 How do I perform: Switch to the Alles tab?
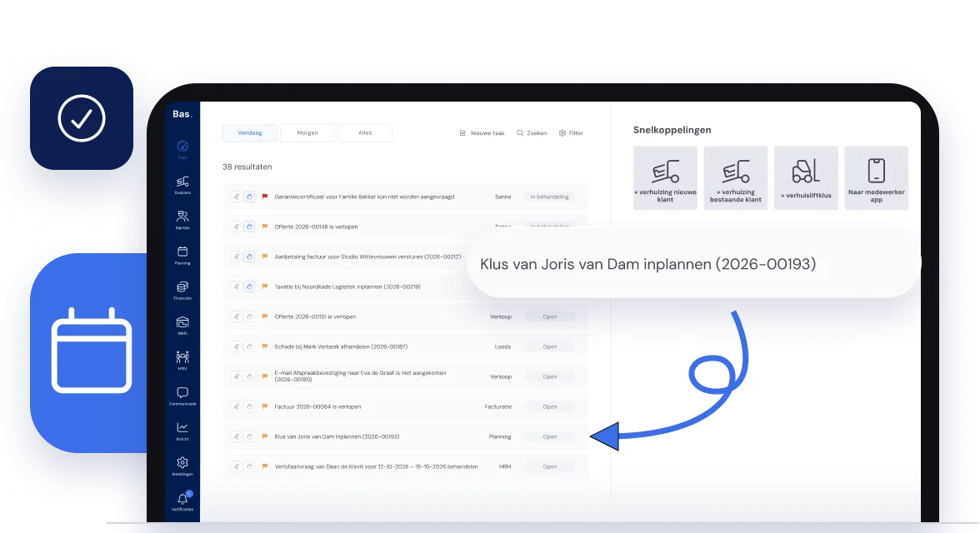pyautogui.click(x=365, y=133)
